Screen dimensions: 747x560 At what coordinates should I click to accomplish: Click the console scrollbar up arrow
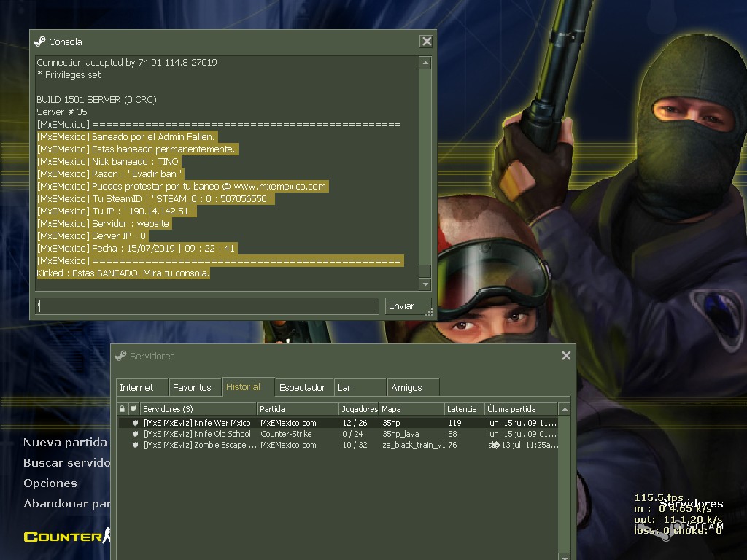pos(425,63)
